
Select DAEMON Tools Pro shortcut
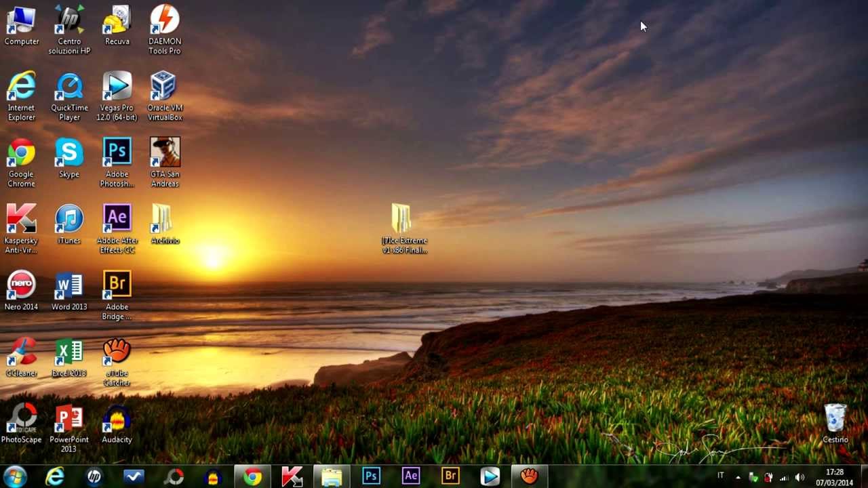165,30
